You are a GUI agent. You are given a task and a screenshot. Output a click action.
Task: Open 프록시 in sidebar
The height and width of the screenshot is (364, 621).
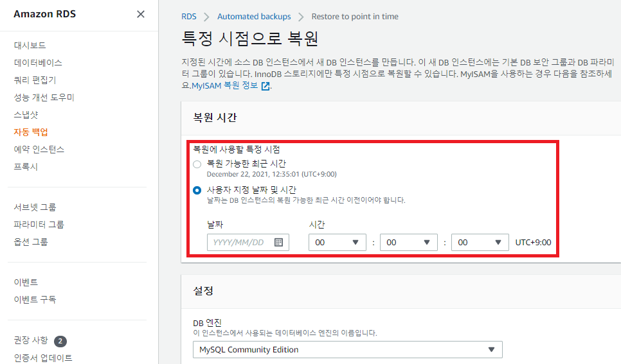click(26, 167)
